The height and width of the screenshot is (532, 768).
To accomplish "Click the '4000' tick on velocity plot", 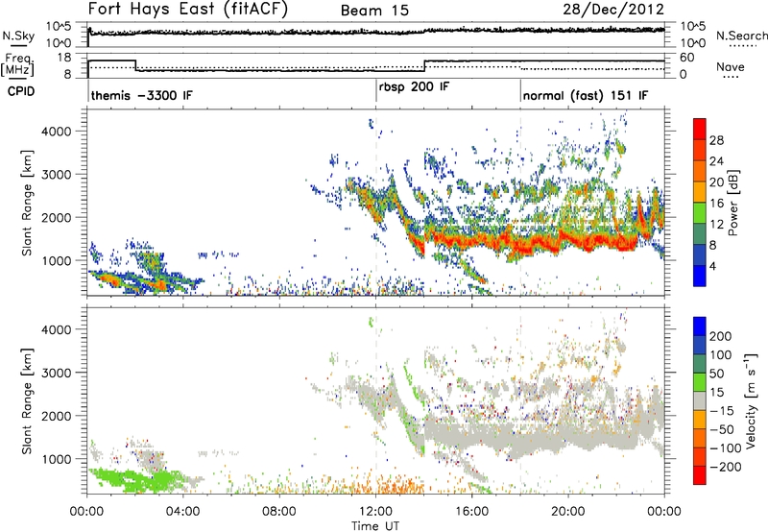I will [57, 329].
